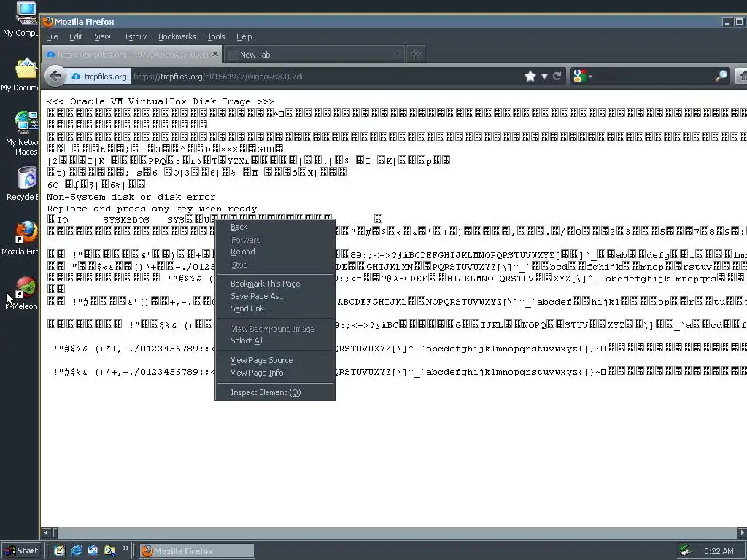747x560 pixels.
Task: Switch to the New Tab tab
Action: click(x=314, y=54)
